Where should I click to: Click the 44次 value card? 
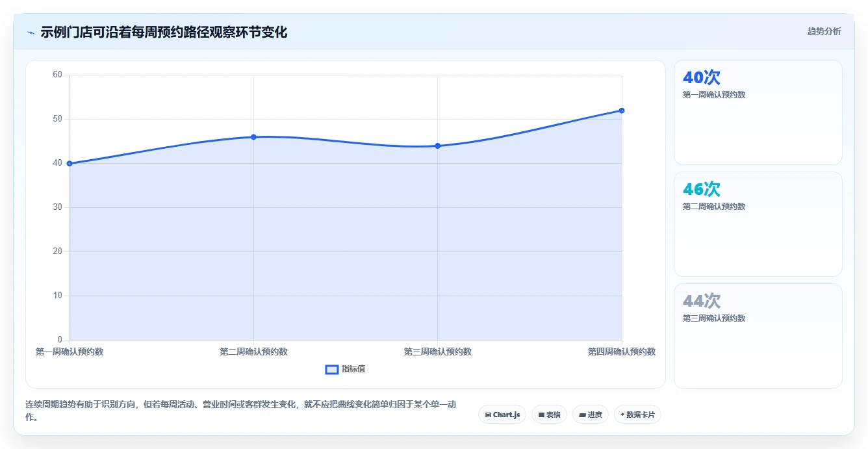758,336
